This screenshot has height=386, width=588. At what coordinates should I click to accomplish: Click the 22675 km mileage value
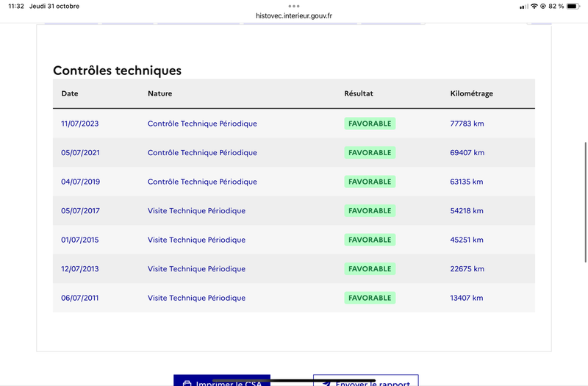click(x=467, y=269)
